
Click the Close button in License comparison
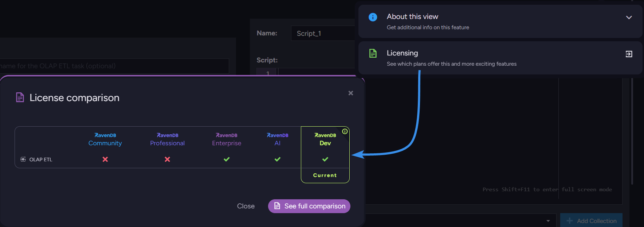click(246, 206)
